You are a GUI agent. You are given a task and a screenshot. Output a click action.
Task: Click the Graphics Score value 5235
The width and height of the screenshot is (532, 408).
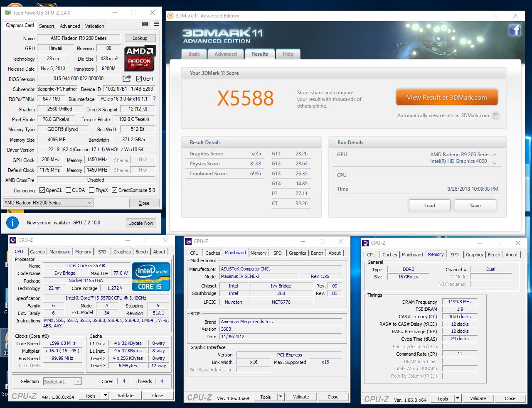(256, 154)
